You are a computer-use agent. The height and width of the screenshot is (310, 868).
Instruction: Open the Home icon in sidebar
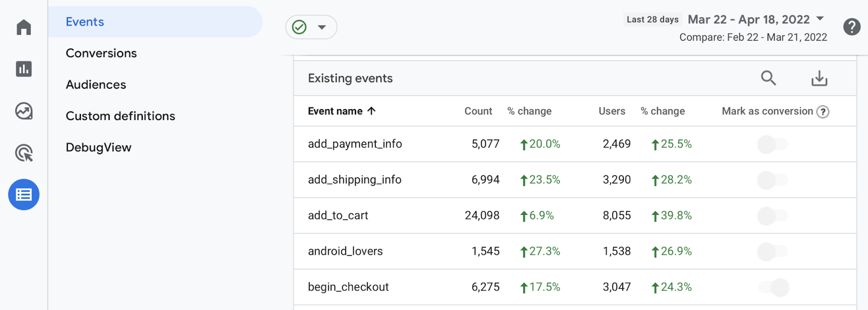(24, 27)
